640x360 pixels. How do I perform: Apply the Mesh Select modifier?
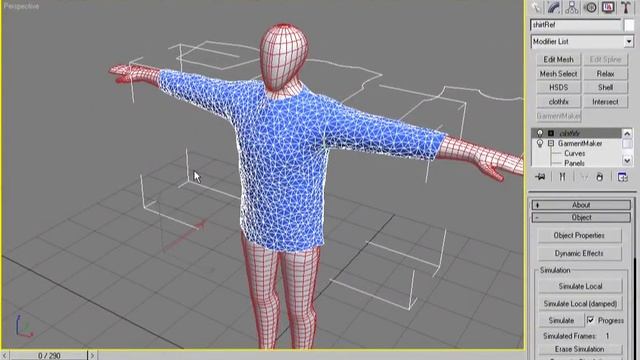(x=558, y=74)
